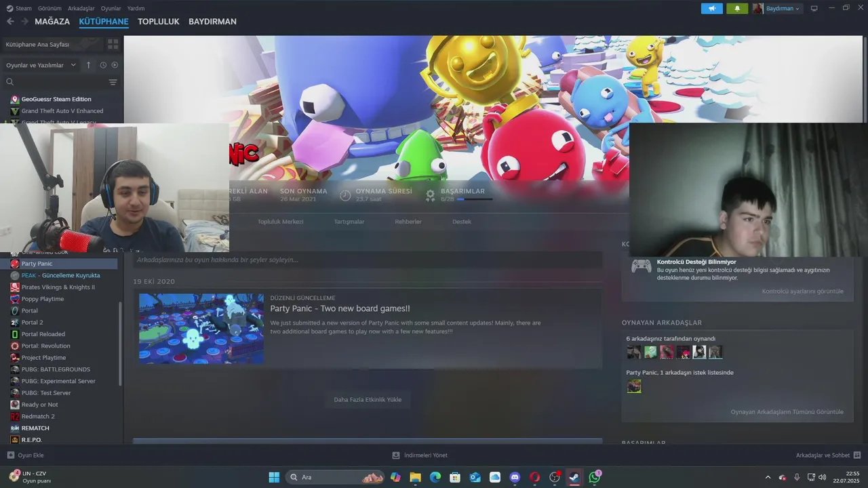Viewport: 868px width, 488px height.
Task: Click the announcements megaphone icon
Action: (x=711, y=9)
